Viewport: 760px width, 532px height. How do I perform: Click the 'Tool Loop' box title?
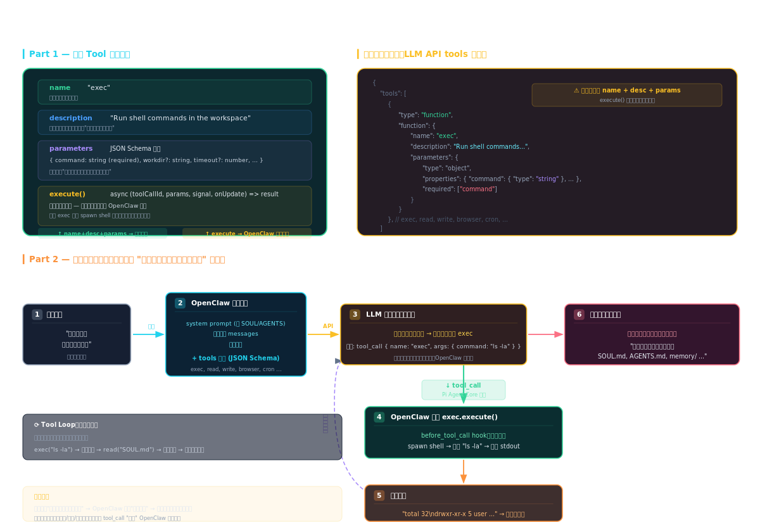point(66,425)
